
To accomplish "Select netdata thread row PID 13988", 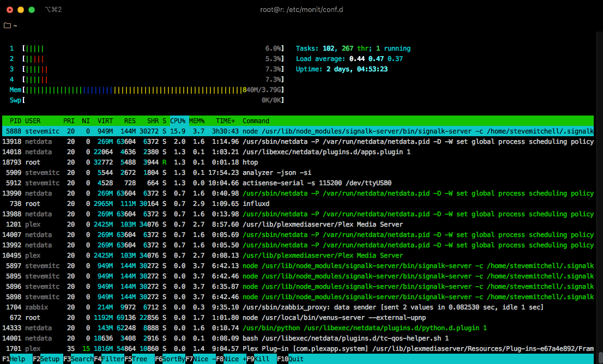I will tap(298, 214).
